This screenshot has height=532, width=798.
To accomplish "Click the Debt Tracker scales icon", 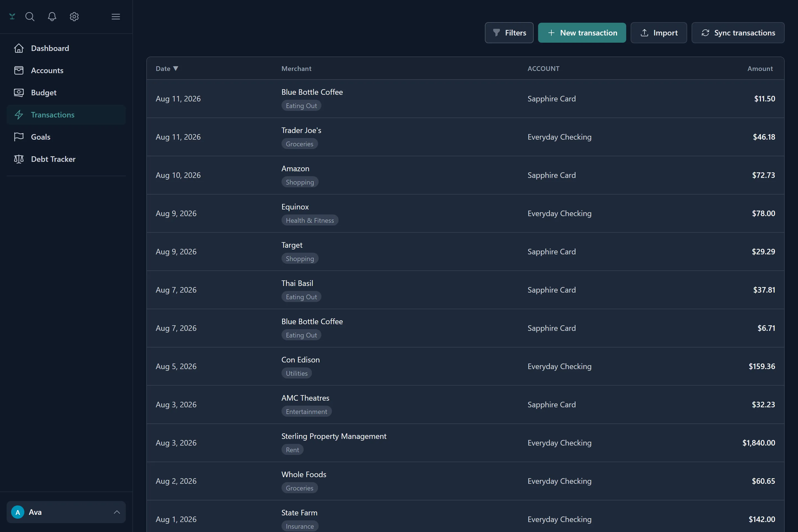I will click(19, 159).
